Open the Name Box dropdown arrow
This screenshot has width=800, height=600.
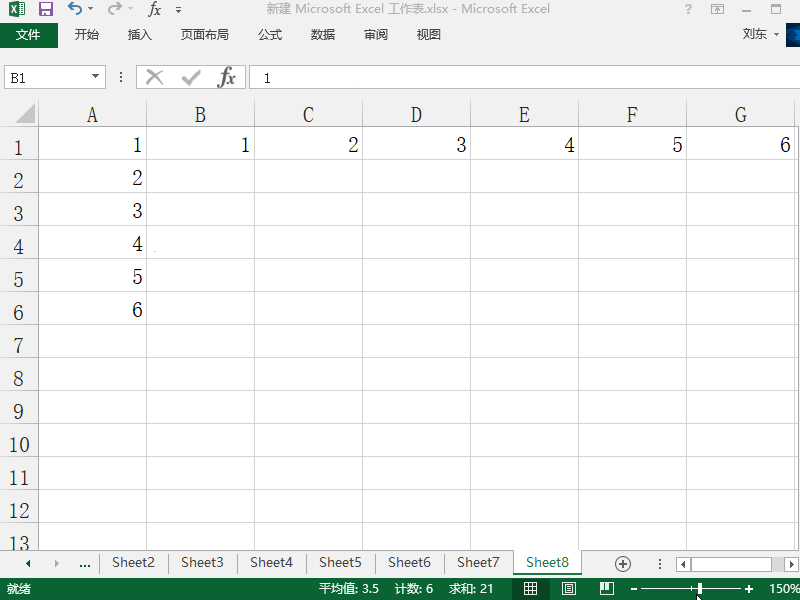point(96,76)
